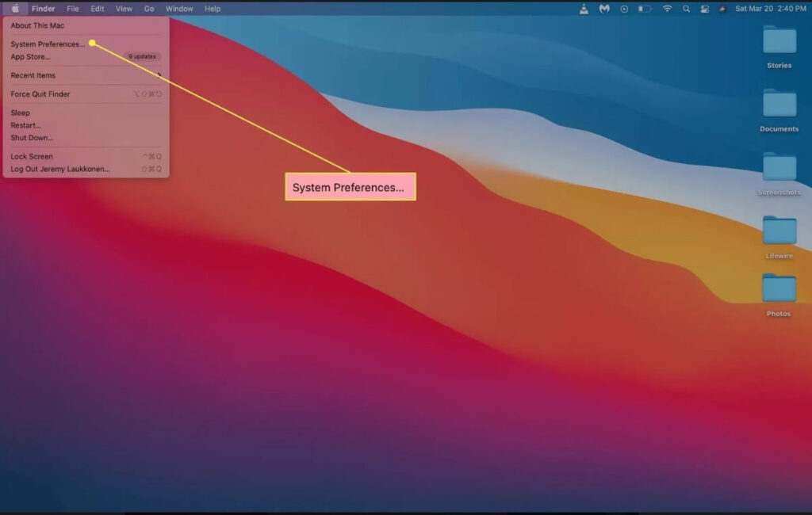812x515 pixels.
Task: Open the Go menu
Action: pyautogui.click(x=148, y=9)
